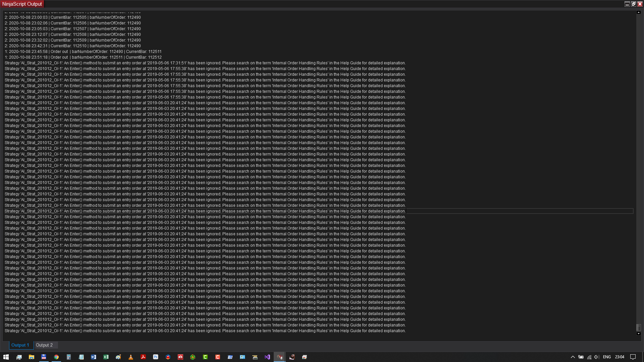Image resolution: width=644 pixels, height=362 pixels.
Task: Click the scrollbar down arrow
Action: tap(638, 334)
